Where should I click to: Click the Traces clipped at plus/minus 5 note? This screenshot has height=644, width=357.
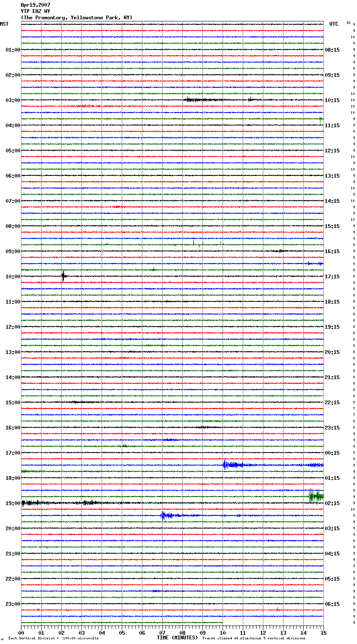(254, 639)
